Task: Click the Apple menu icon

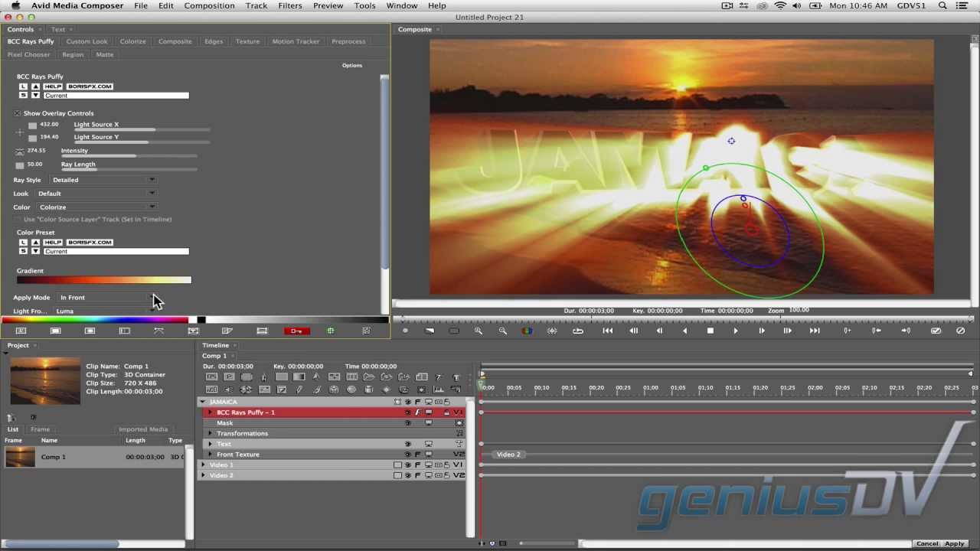Action: [15, 5]
